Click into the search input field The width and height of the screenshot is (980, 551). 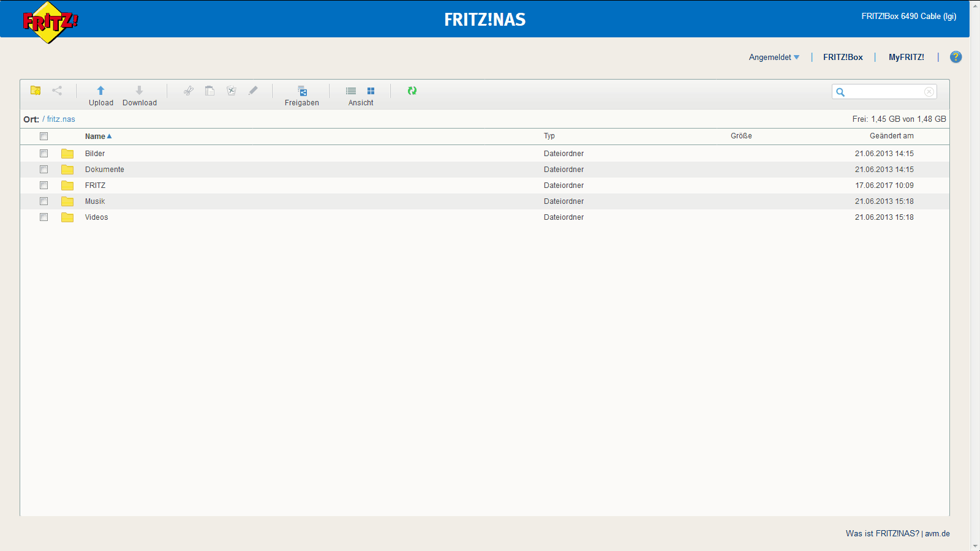click(885, 92)
